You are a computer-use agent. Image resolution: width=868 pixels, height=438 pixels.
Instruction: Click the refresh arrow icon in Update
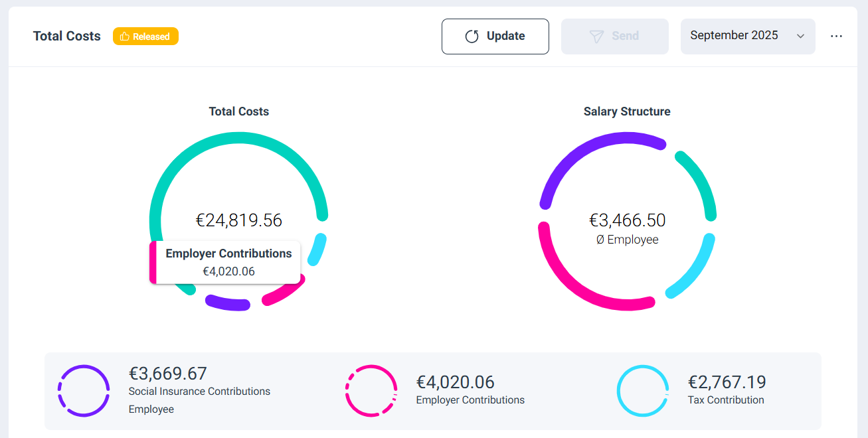[472, 36]
